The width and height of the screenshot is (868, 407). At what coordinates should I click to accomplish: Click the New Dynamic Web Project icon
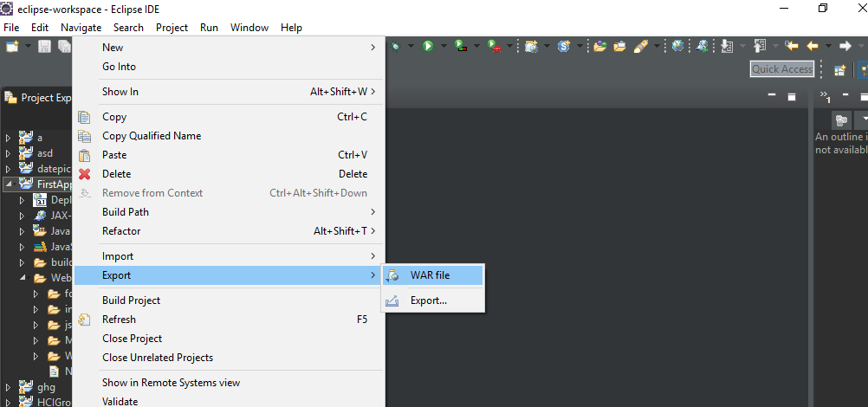tap(531, 47)
